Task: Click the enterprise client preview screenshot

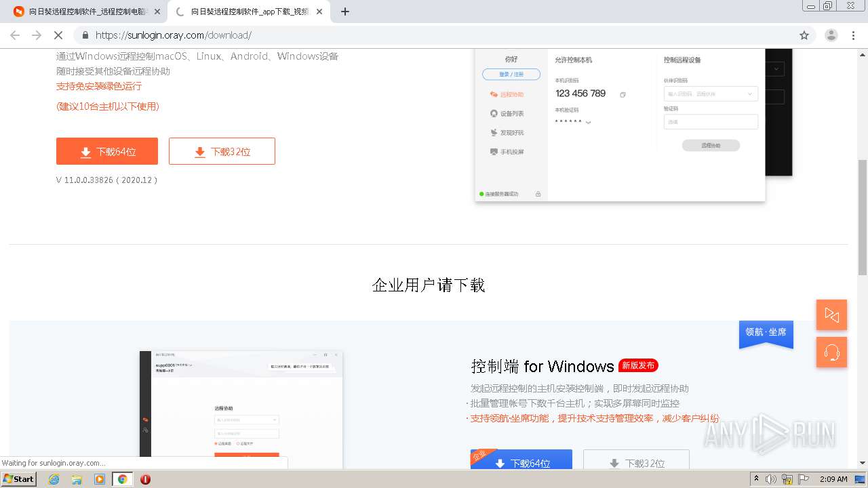Action: click(241, 410)
